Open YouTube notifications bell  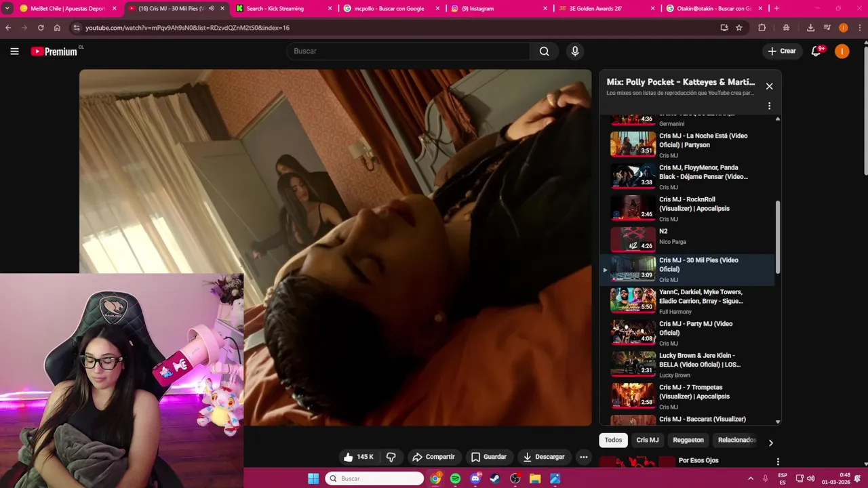[x=816, y=51]
